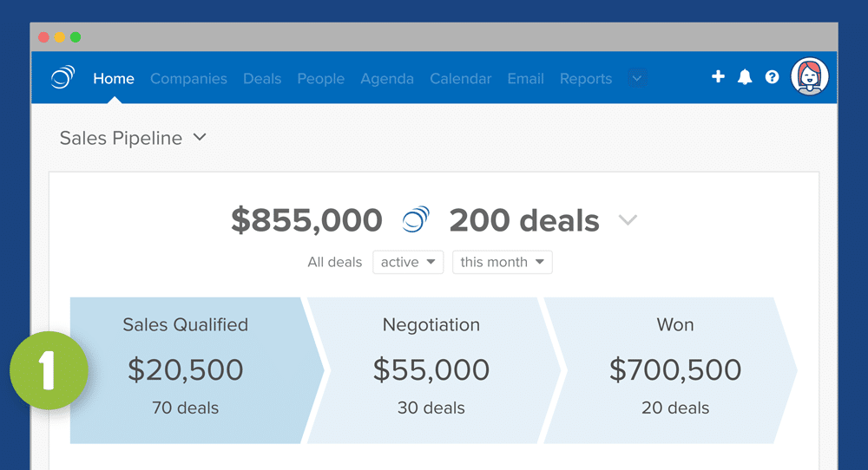Select the Negotiation pipeline stage
868x470 pixels.
(x=431, y=370)
